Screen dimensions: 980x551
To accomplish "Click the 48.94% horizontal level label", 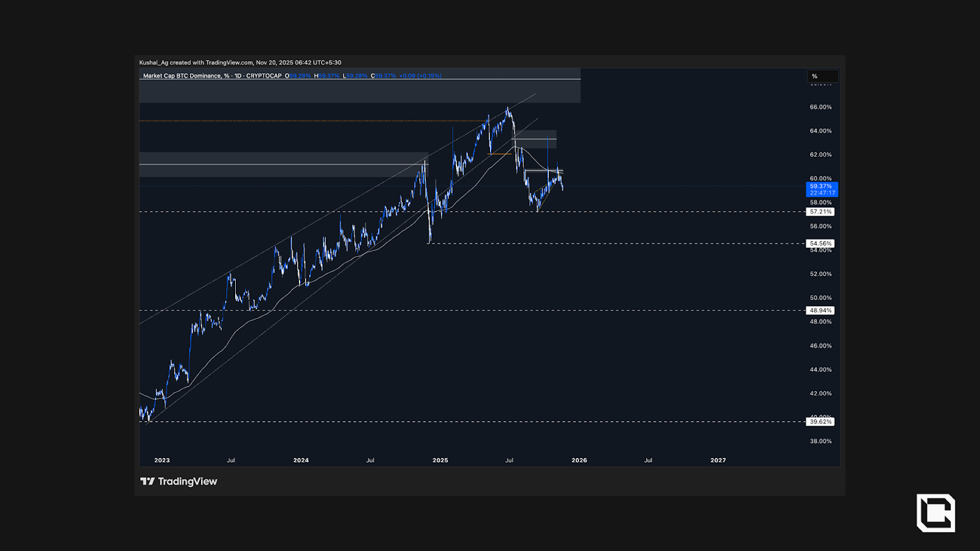I will click(x=821, y=310).
